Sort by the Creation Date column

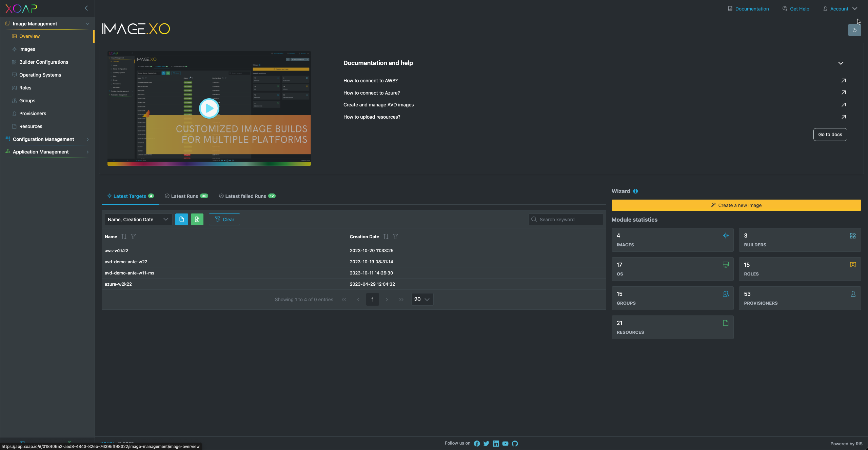pos(386,237)
